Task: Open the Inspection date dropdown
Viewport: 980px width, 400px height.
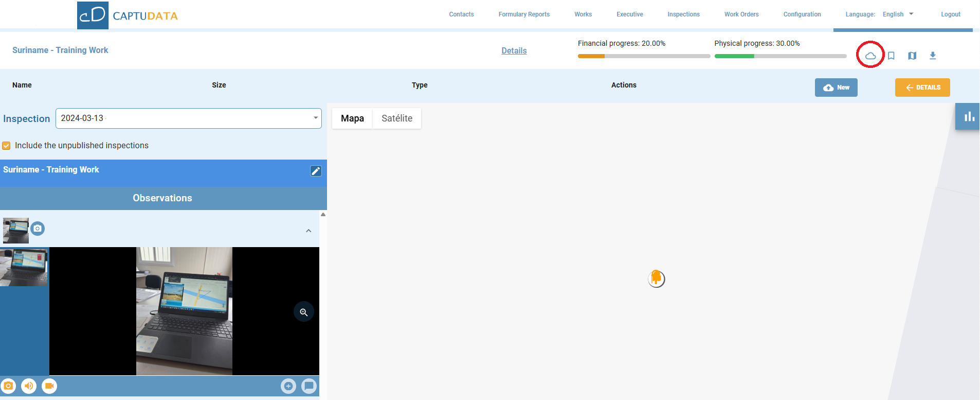Action: point(188,118)
